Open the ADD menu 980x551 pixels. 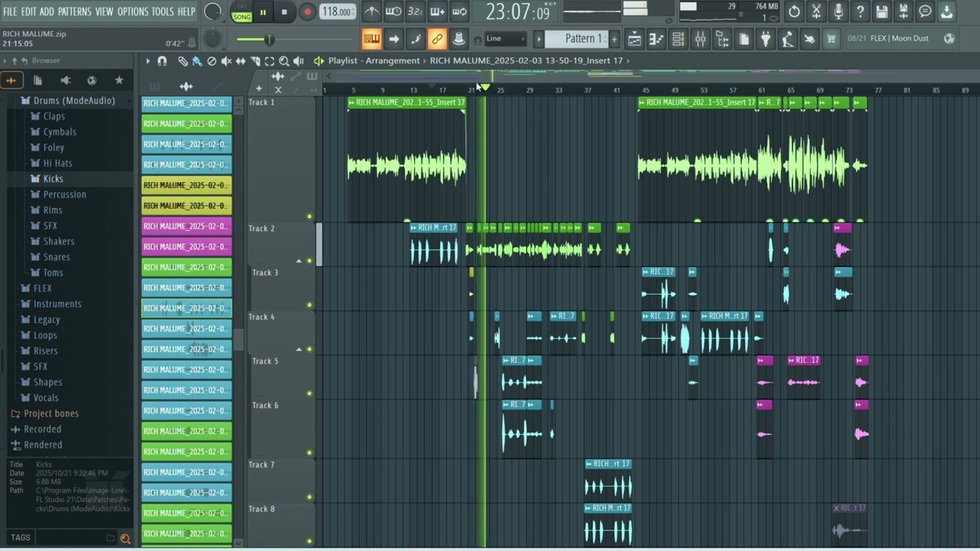coord(47,11)
